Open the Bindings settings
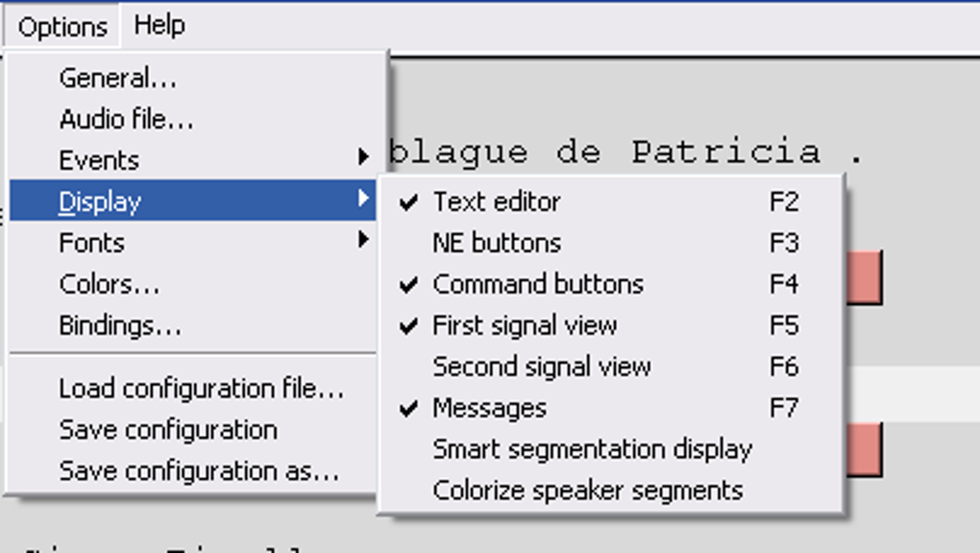The image size is (980, 553). point(119,325)
